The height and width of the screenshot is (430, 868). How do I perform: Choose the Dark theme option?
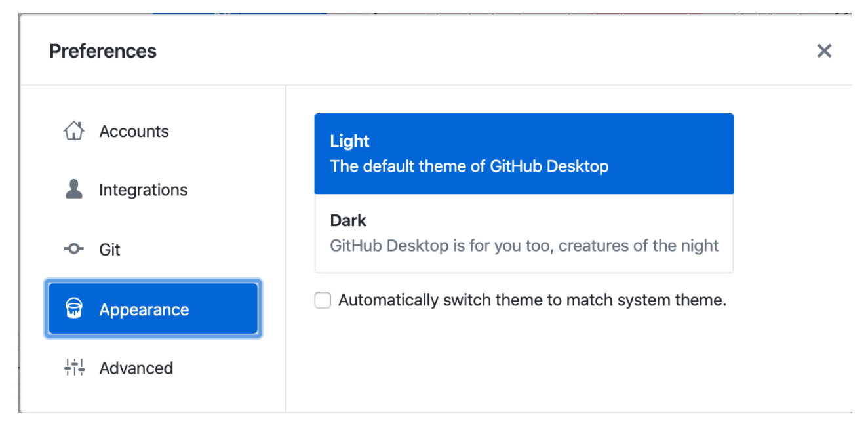tap(524, 233)
